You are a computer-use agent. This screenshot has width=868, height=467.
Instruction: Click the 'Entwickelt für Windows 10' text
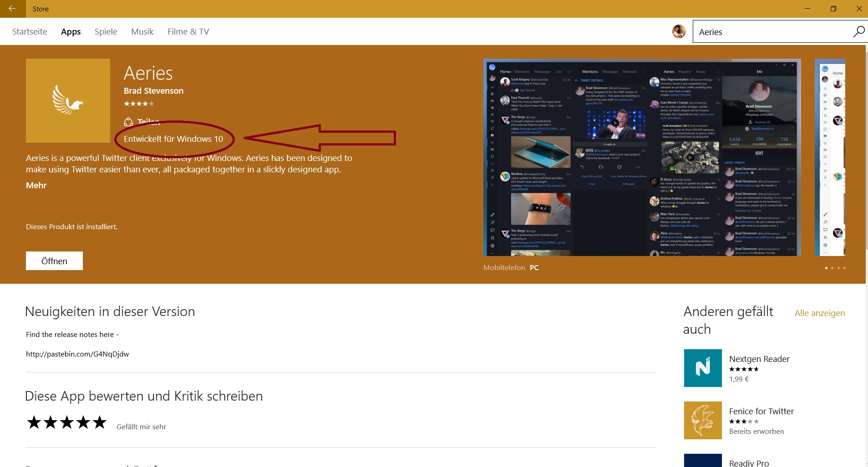pyautogui.click(x=173, y=139)
